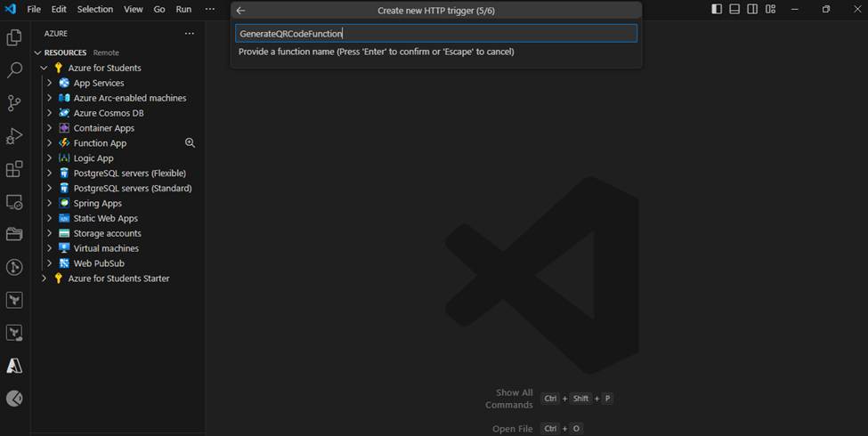This screenshot has height=436, width=868.
Task: Click the Static Web Apps icon
Action: tap(64, 219)
